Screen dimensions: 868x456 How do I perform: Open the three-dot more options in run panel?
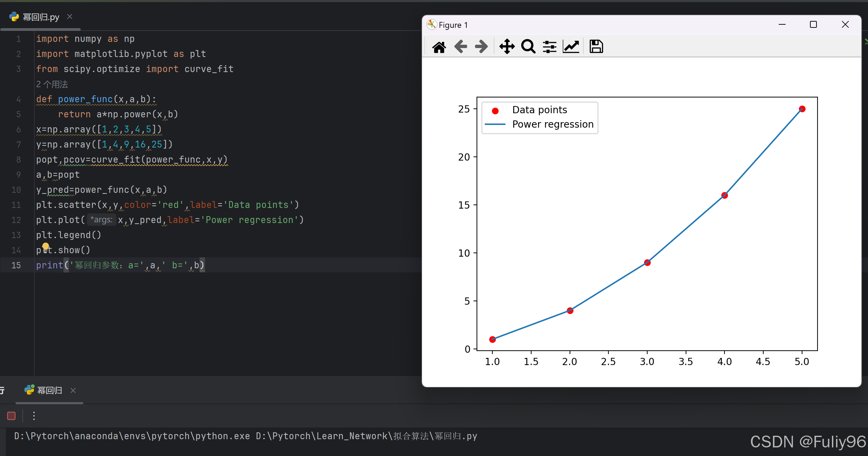(x=34, y=416)
